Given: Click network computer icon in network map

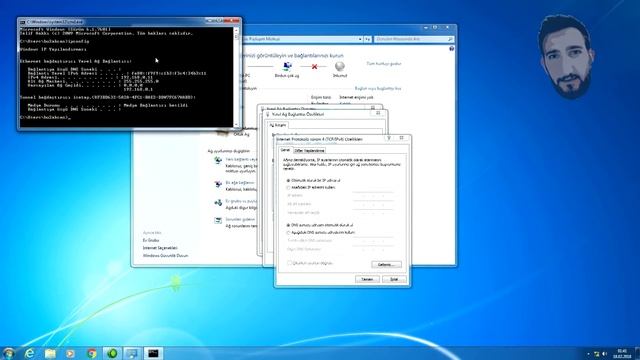Looking at the screenshot, I should [x=287, y=67].
